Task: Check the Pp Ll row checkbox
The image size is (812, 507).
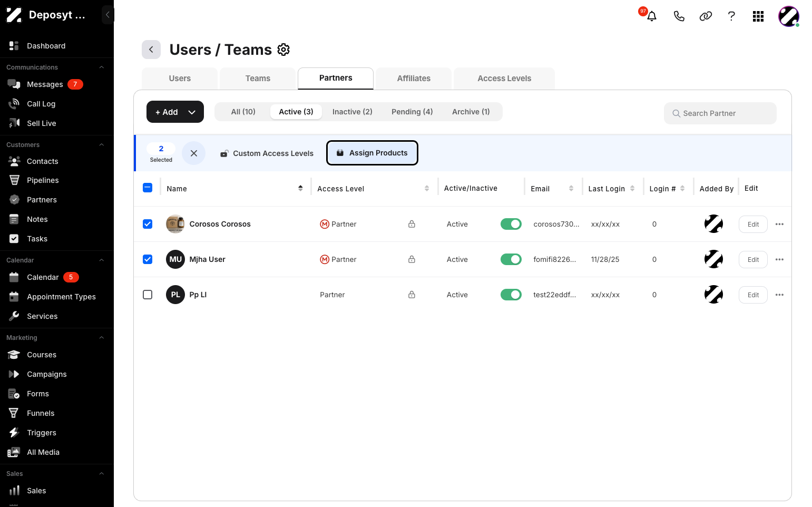Action: click(x=148, y=295)
